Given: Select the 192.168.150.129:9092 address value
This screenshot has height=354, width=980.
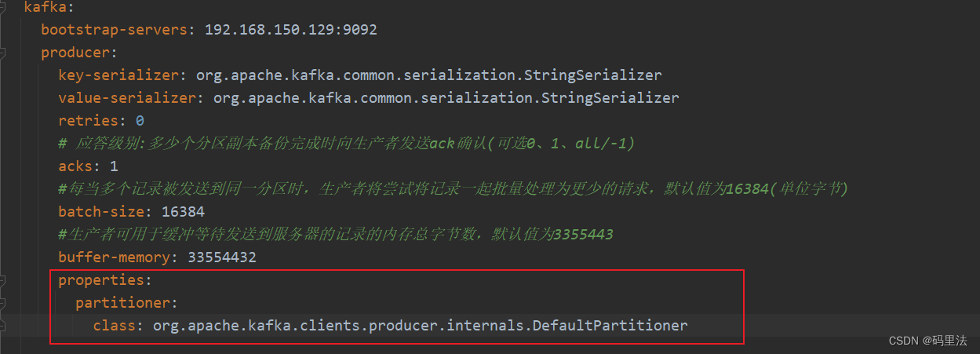Looking at the screenshot, I should click(290, 31).
